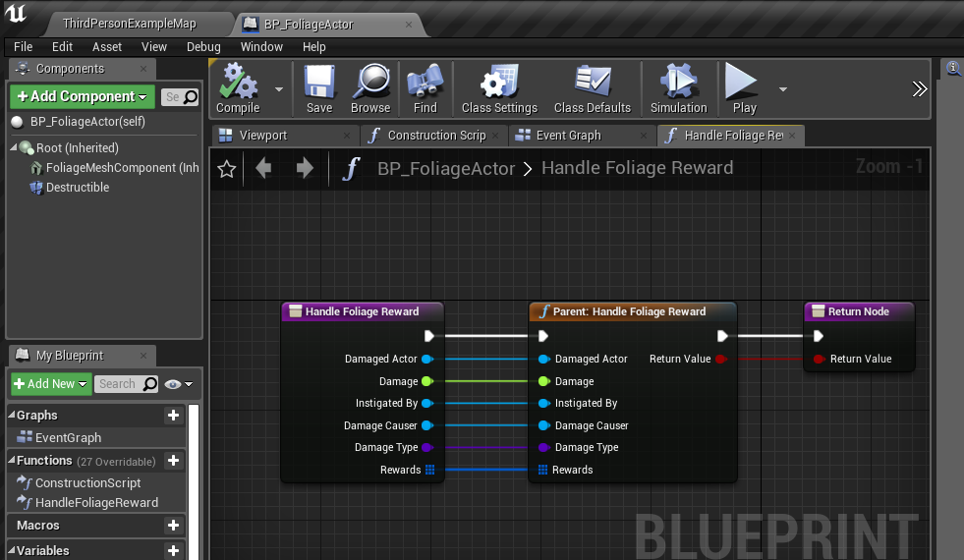Open Find with binoculars icon

(x=425, y=84)
